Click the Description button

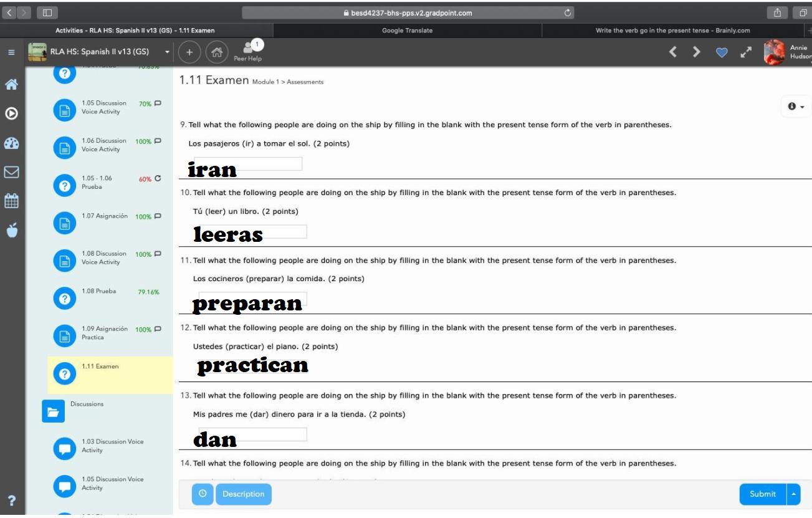[243, 494]
